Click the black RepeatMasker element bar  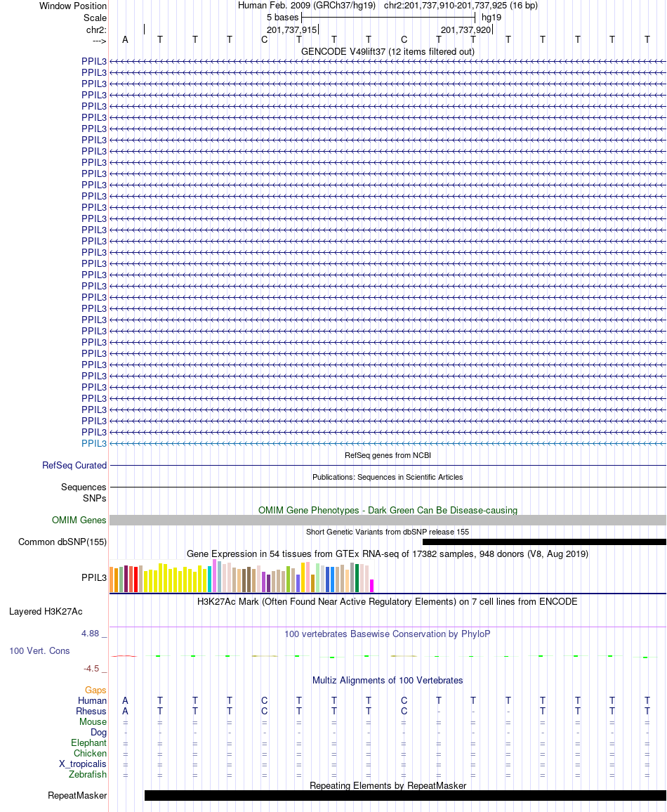pyautogui.click(x=405, y=795)
